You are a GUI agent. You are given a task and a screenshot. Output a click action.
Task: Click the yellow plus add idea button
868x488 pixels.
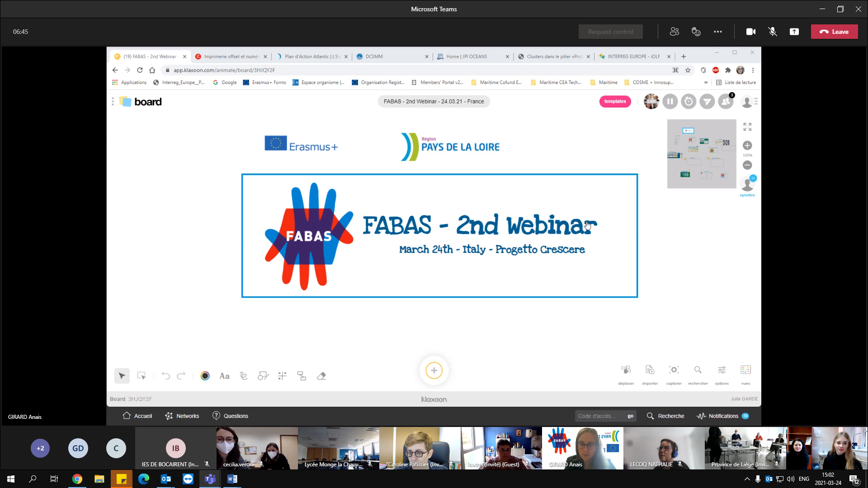pyautogui.click(x=434, y=371)
